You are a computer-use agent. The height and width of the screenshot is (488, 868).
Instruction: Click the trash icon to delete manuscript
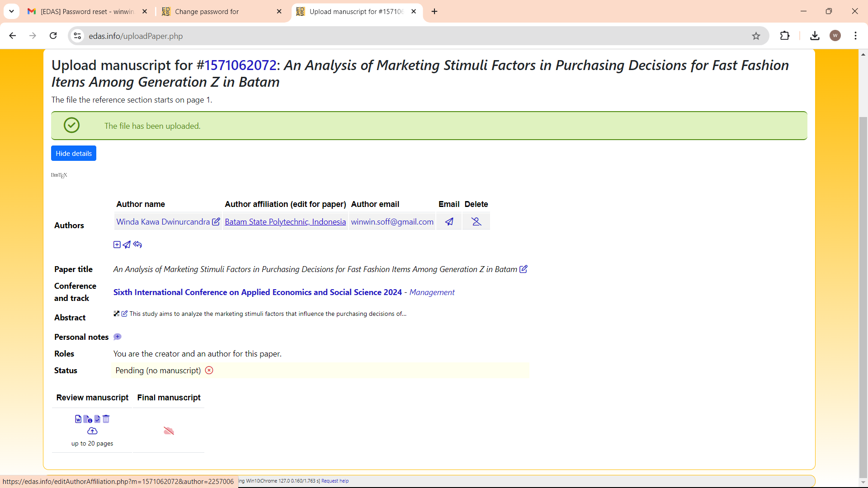pos(106,419)
